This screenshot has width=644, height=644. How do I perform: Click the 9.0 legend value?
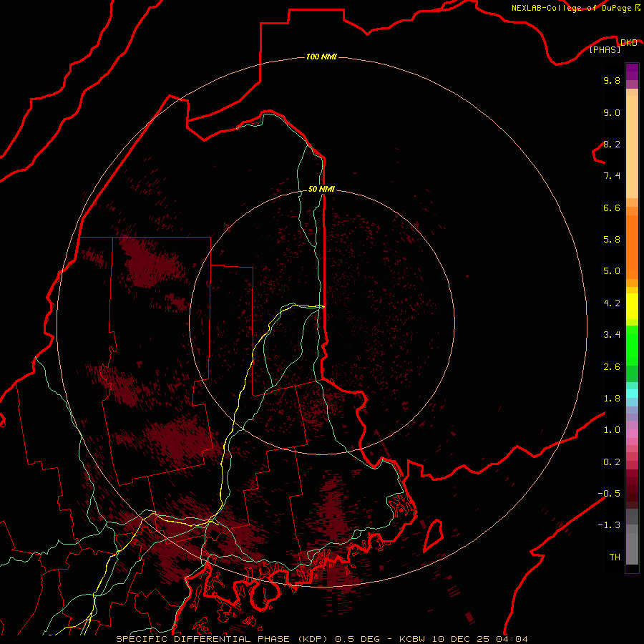pos(612,112)
